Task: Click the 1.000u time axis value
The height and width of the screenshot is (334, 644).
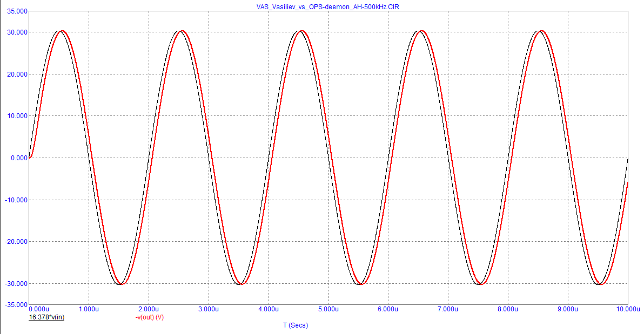Action: point(89,309)
